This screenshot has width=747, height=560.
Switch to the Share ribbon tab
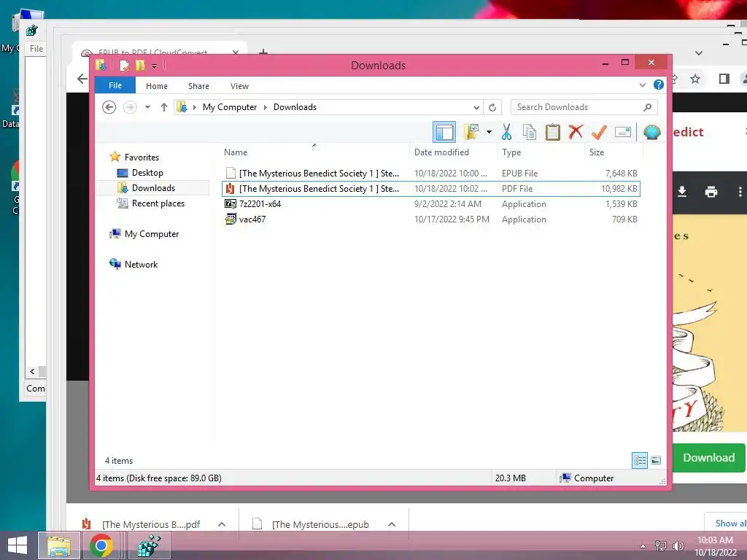(198, 86)
